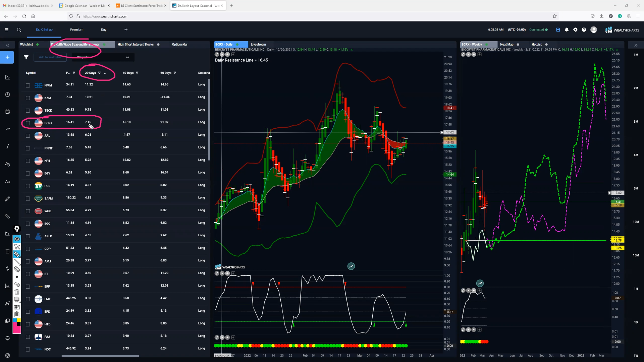
Task: Select eraser in annotation toolbar
Action: click(17, 269)
